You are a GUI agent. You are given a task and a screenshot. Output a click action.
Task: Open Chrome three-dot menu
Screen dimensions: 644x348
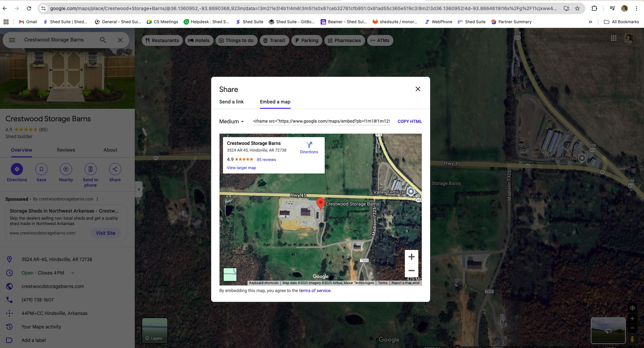click(x=637, y=8)
